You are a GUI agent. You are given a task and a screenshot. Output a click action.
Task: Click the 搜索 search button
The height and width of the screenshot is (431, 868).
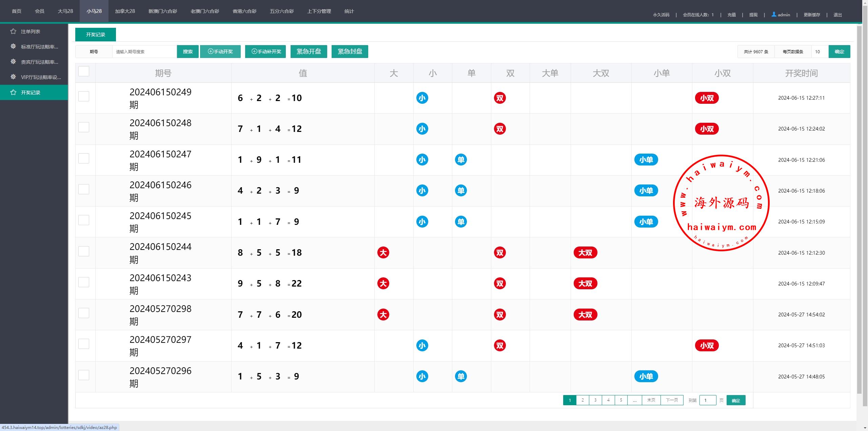click(188, 52)
